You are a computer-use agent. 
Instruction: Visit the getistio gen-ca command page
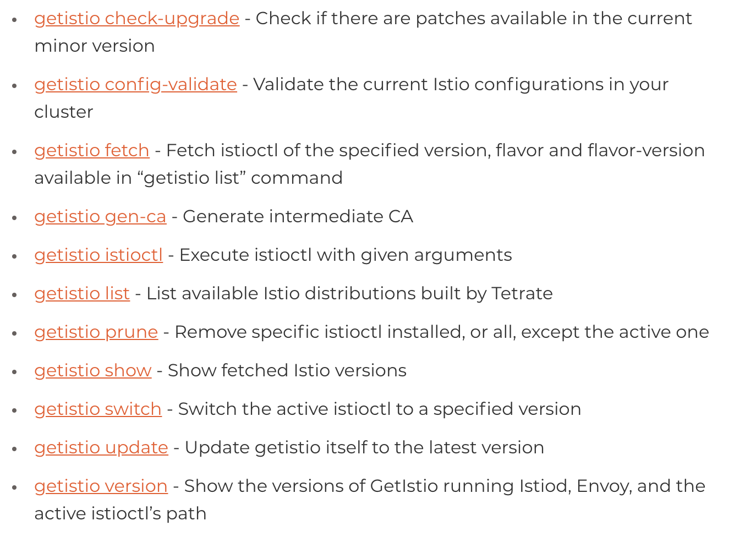(100, 217)
